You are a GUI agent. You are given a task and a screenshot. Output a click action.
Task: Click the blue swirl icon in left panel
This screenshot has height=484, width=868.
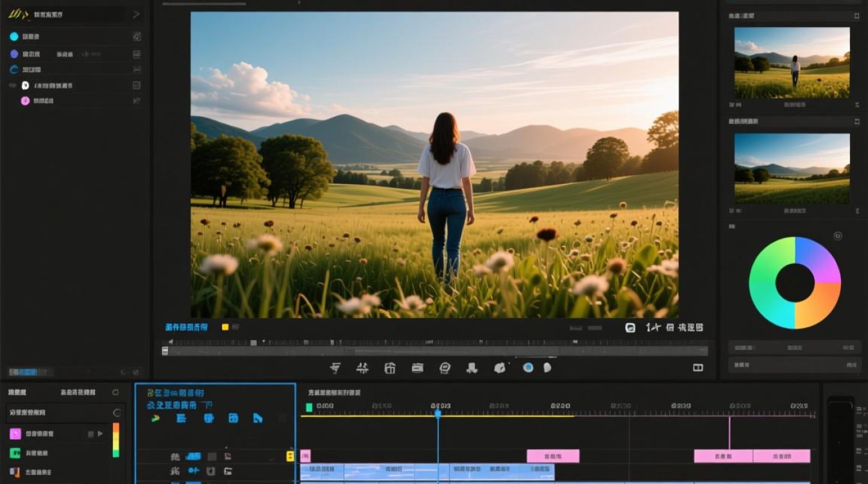pos(14,70)
